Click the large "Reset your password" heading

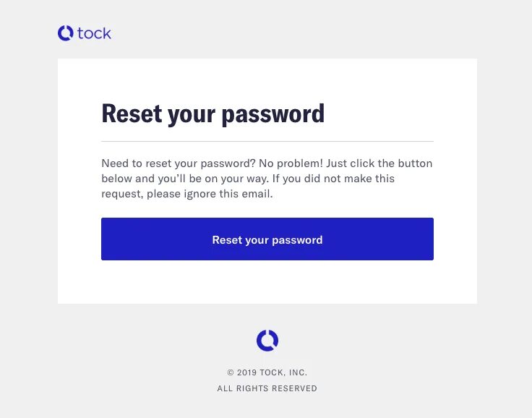[x=213, y=114]
